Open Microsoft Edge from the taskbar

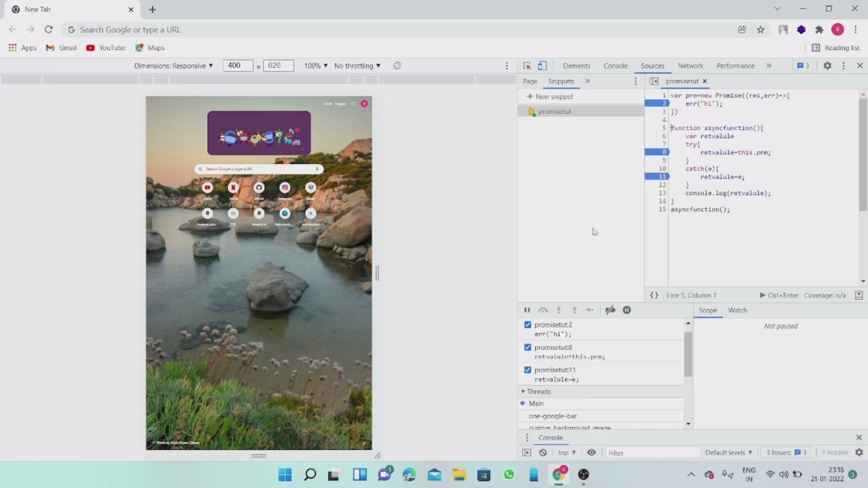(410, 474)
